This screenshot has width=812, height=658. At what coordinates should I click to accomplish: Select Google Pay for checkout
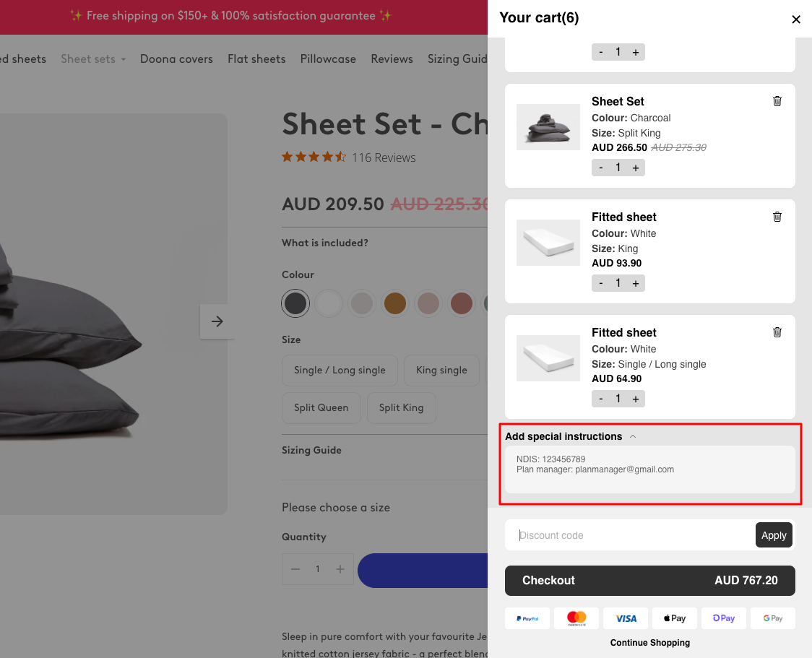[x=772, y=618]
